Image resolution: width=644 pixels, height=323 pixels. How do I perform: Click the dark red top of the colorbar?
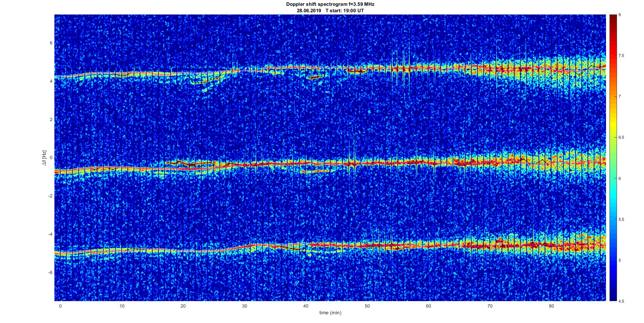pyautogui.click(x=613, y=18)
